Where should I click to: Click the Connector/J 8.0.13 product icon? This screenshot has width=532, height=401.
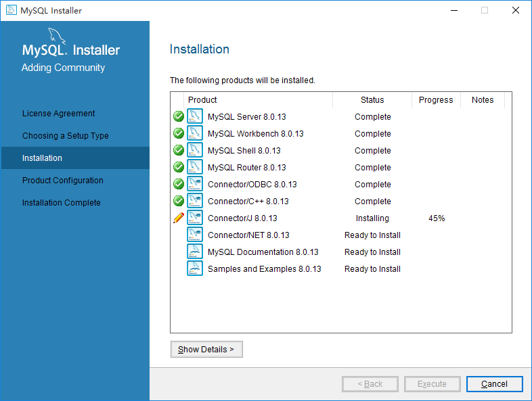(x=195, y=218)
